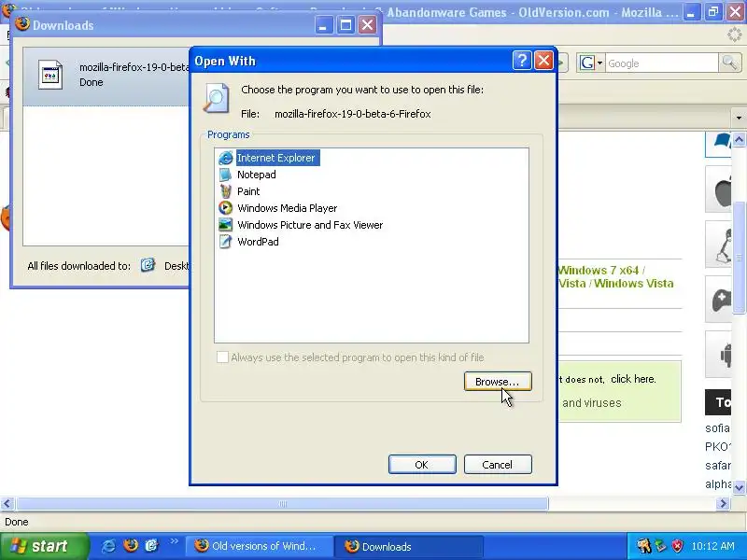Select Notepad in the Programs list

[256, 175]
